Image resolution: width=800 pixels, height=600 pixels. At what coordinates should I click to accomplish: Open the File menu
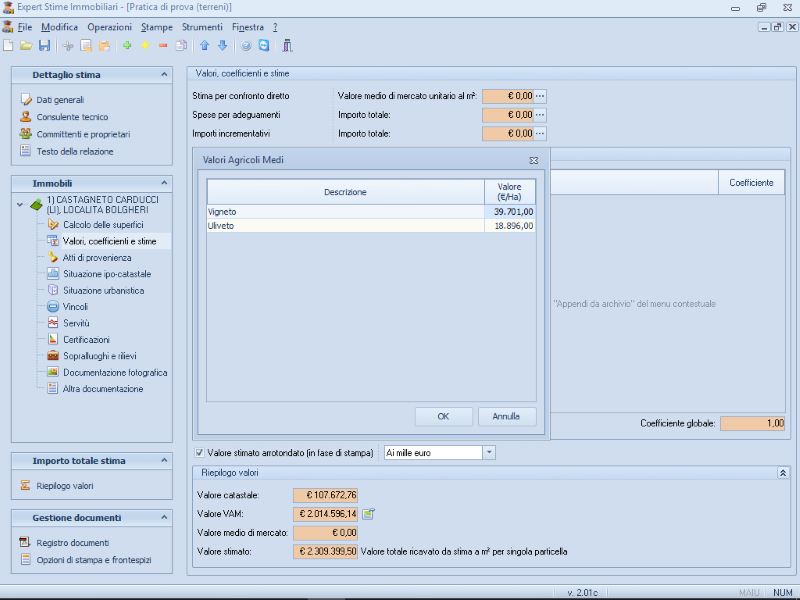(x=24, y=27)
